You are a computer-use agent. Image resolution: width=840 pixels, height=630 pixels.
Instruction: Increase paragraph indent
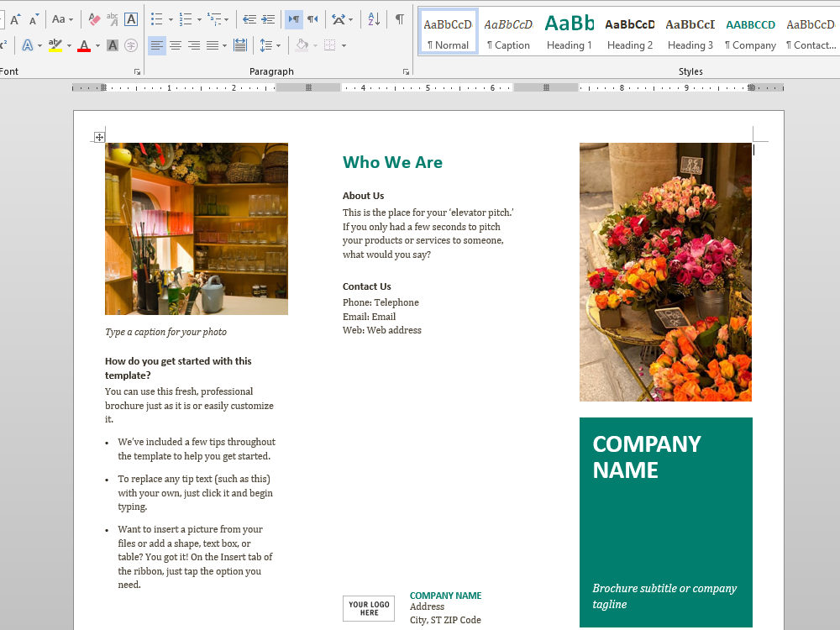(x=268, y=20)
